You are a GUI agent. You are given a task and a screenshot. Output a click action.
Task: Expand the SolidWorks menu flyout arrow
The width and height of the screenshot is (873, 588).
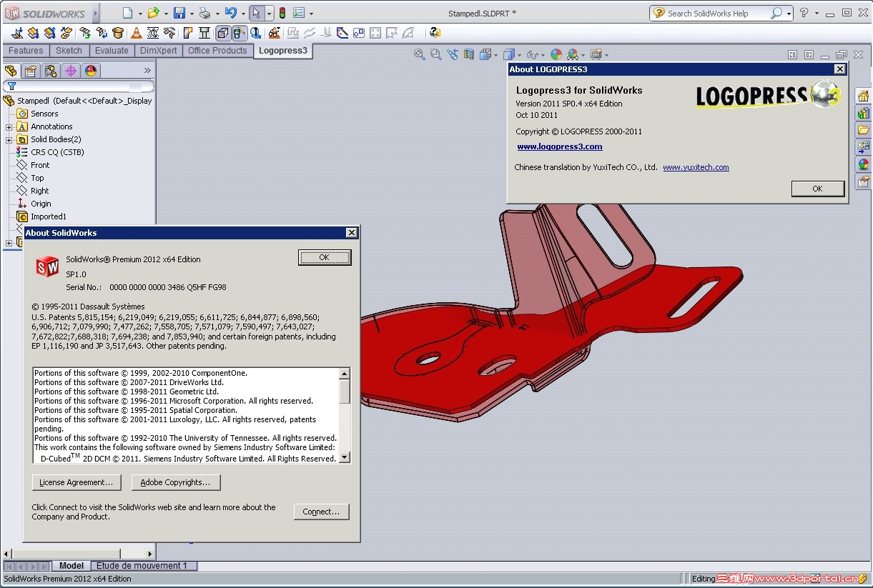point(96,13)
